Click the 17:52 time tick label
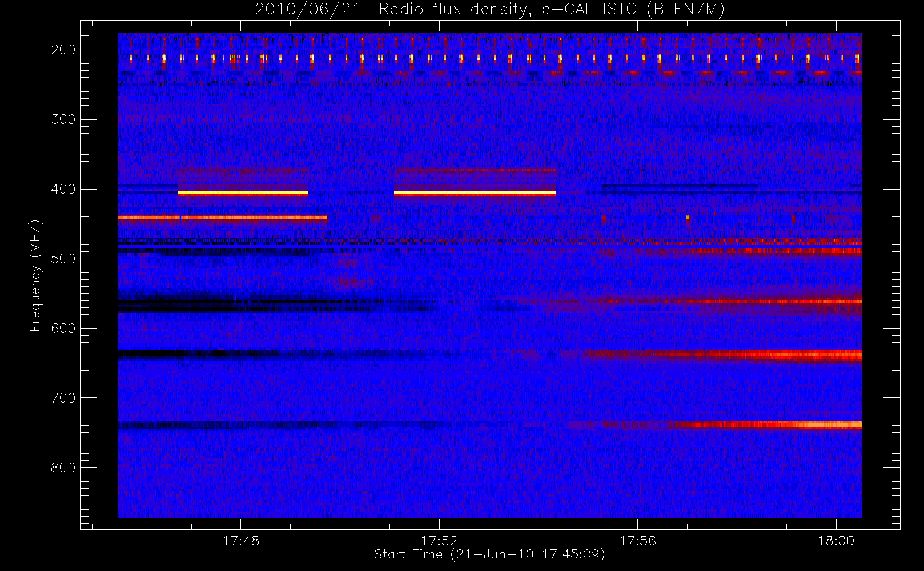Viewport: 924px width, 571px height. (x=439, y=541)
